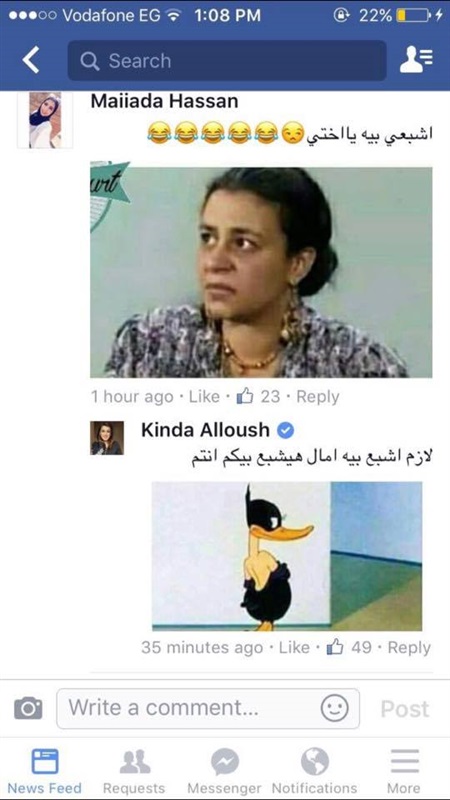Viewport: 450px width, 800px height.
Task: Tap the thumbs-up icon showing 23 likes
Action: [x=245, y=396]
